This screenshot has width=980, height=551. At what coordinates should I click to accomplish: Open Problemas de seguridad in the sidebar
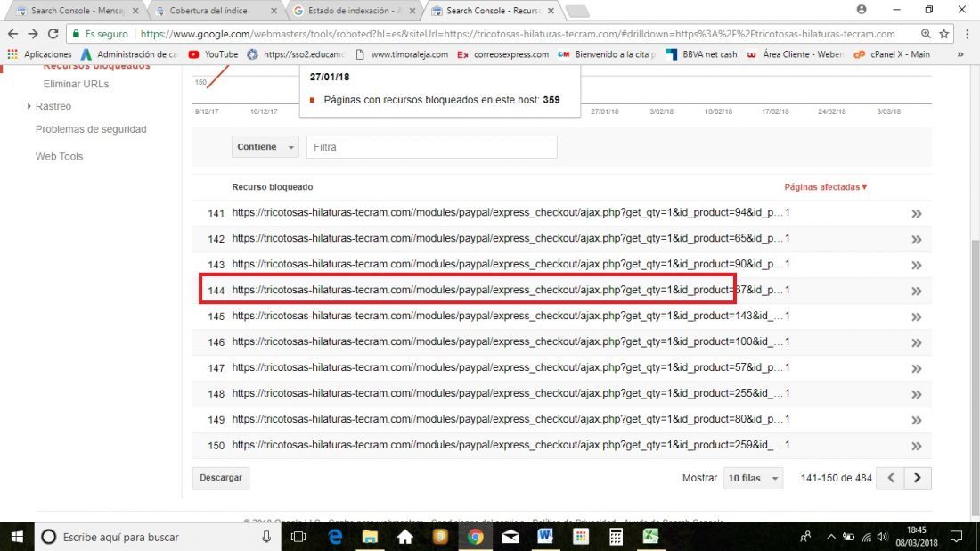(91, 129)
